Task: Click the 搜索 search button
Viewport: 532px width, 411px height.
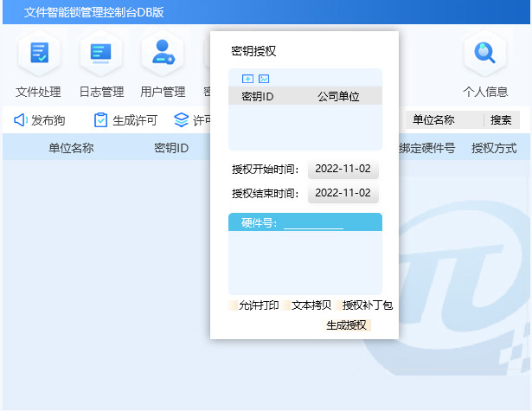Action: pyautogui.click(x=501, y=120)
